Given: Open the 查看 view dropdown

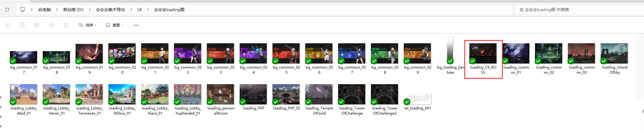Looking at the screenshot, I should (x=115, y=25).
